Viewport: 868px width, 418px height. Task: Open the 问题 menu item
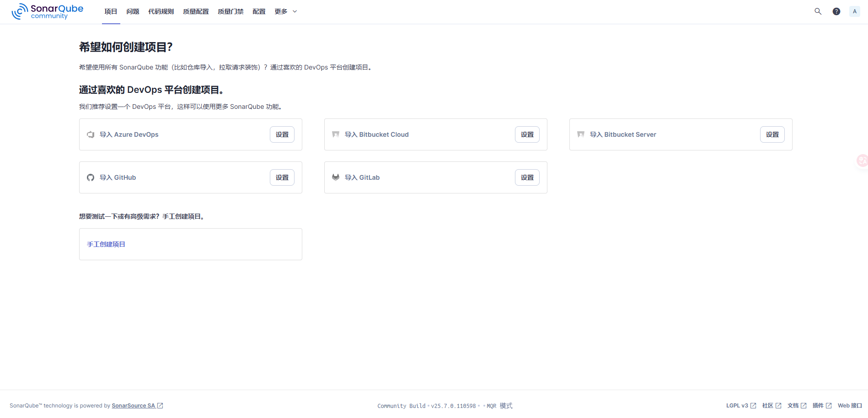(x=133, y=11)
